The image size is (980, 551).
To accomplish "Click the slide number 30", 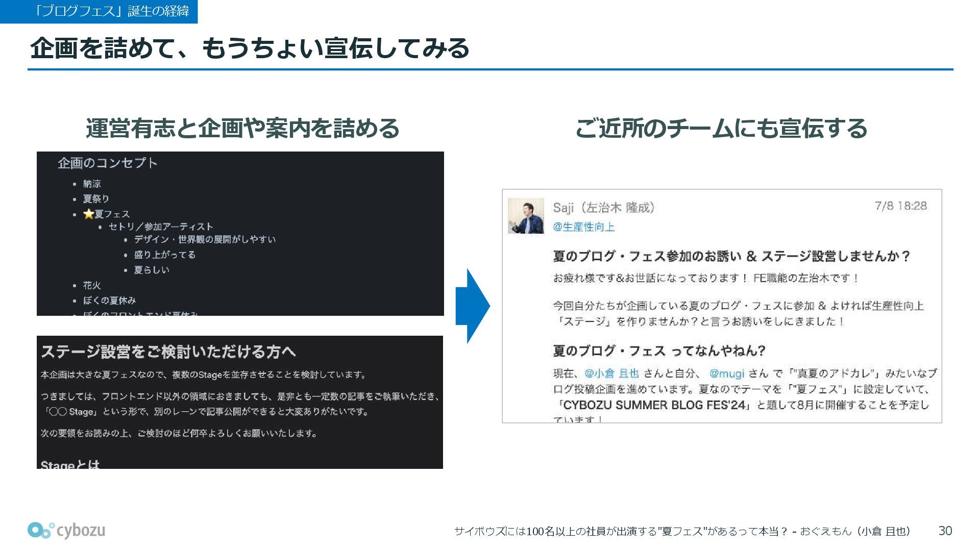I will point(945,531).
